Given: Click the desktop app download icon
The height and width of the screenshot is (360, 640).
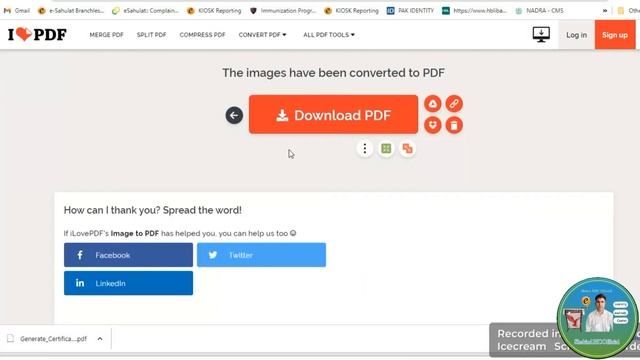Looking at the screenshot, I should (x=541, y=35).
